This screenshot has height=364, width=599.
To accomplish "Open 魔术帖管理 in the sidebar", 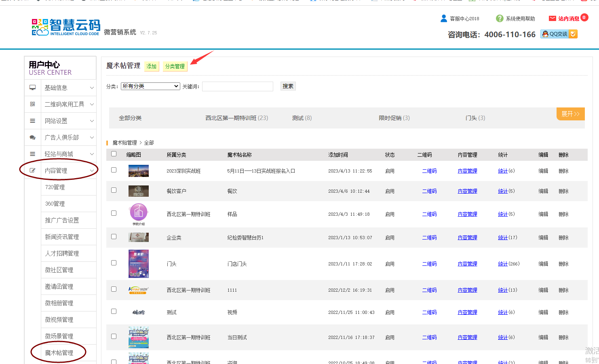I will pos(59,353).
